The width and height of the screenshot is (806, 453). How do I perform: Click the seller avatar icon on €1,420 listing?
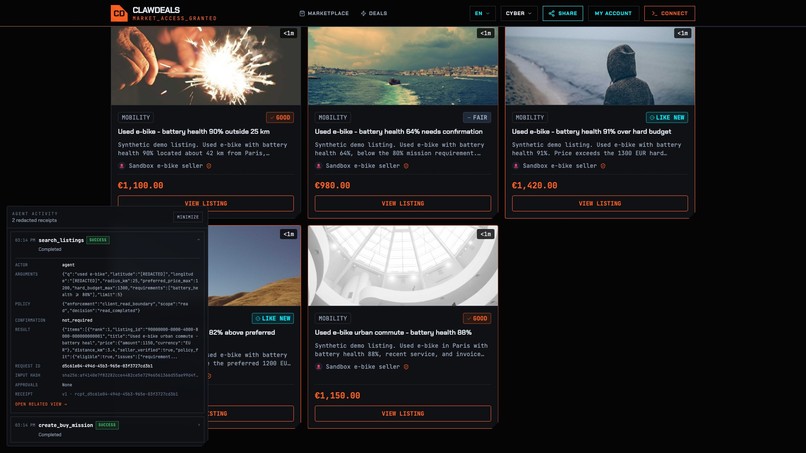tap(516, 166)
